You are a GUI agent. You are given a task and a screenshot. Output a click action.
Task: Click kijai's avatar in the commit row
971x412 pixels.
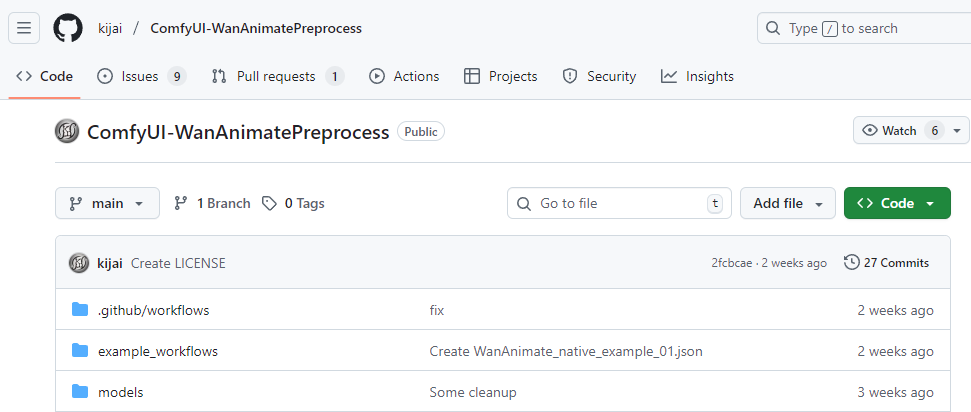79,263
